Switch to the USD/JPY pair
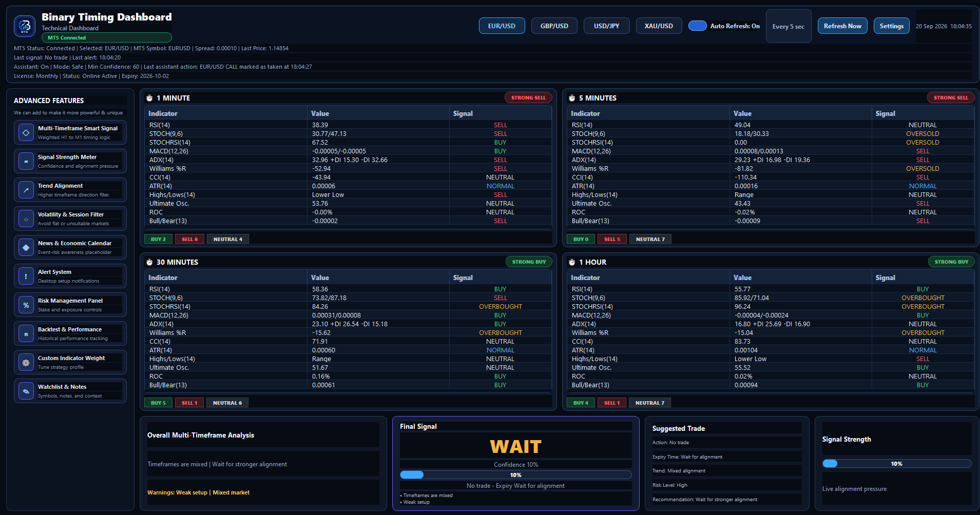This screenshot has height=515, width=980. point(607,26)
